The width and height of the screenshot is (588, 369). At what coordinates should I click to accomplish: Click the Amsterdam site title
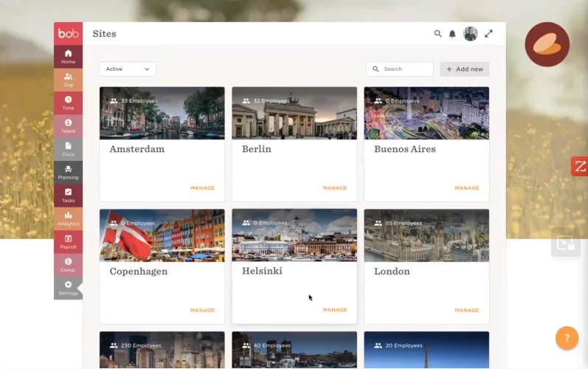137,149
